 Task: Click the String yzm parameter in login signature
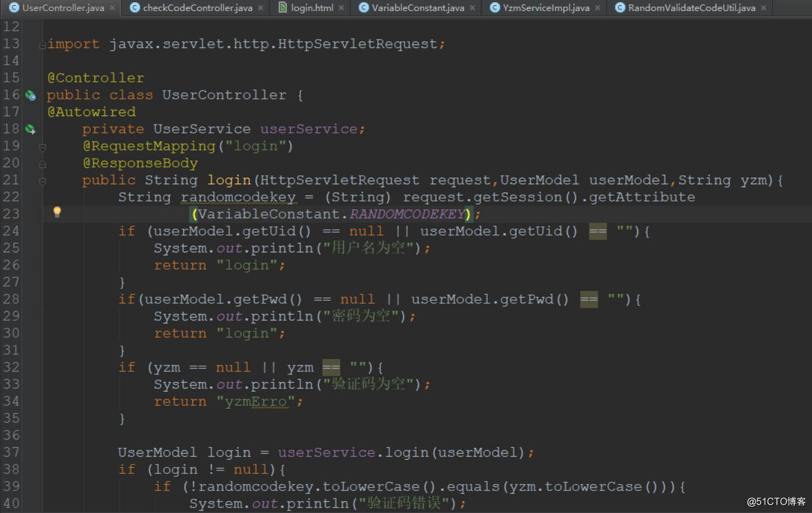pyautogui.click(x=723, y=180)
